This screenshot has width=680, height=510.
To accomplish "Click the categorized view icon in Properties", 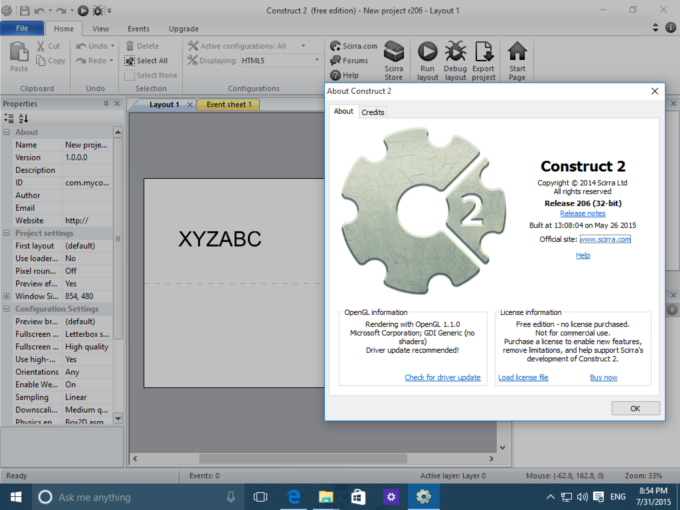I will pyautogui.click(x=9, y=118).
